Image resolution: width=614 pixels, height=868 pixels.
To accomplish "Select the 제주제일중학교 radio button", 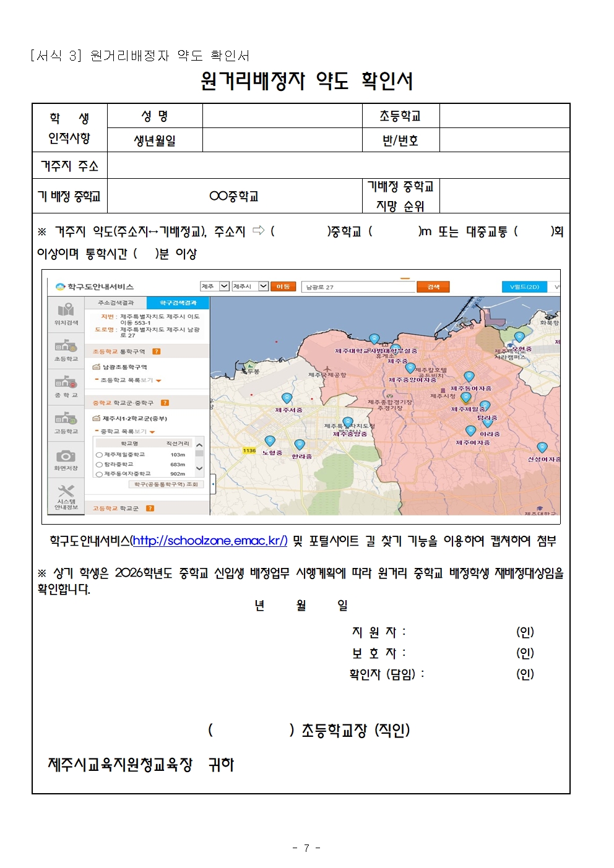I will point(99,455).
